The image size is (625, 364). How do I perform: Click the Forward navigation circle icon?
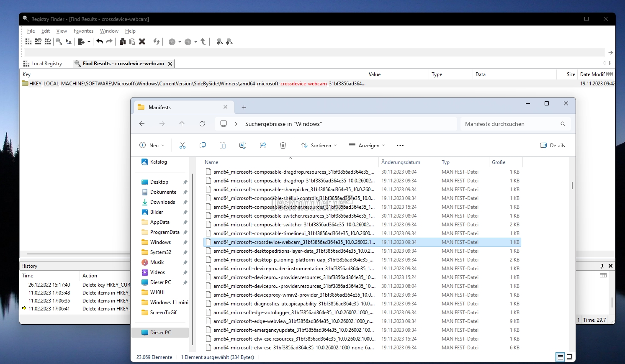[x=188, y=42]
